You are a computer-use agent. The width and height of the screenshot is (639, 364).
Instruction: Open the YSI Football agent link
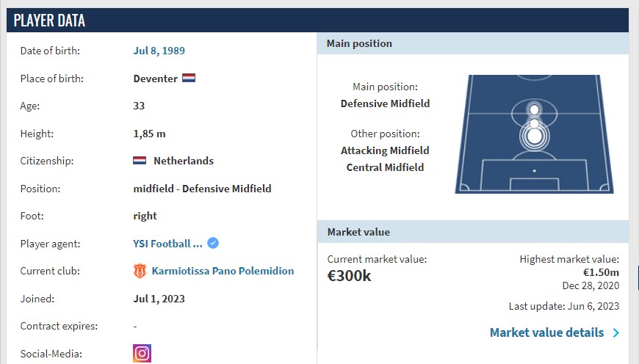[x=167, y=244]
